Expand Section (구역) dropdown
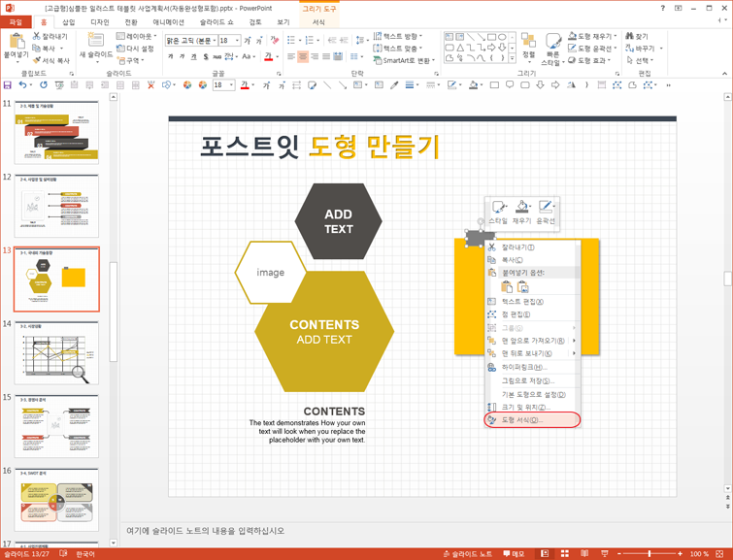733x560 pixels. point(131,60)
